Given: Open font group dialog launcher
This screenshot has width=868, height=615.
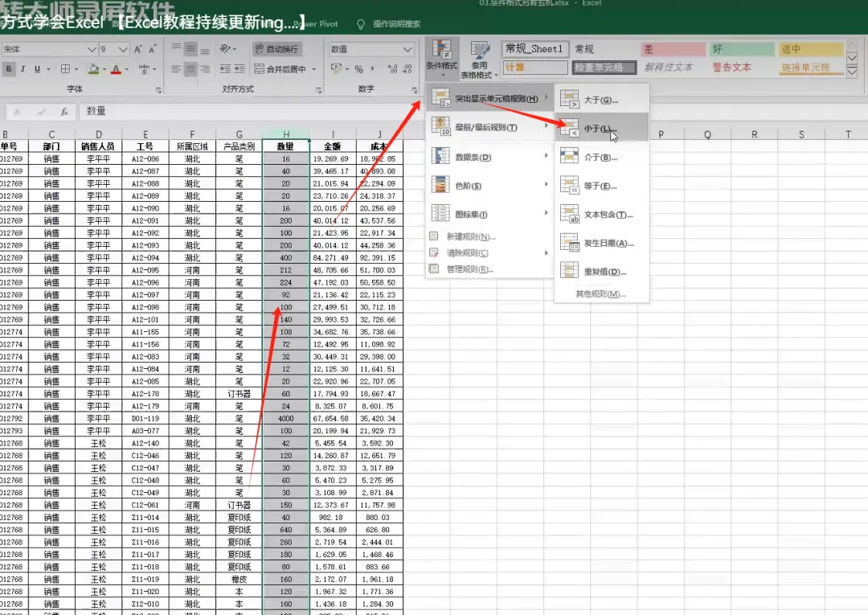Looking at the screenshot, I should click(x=159, y=90).
